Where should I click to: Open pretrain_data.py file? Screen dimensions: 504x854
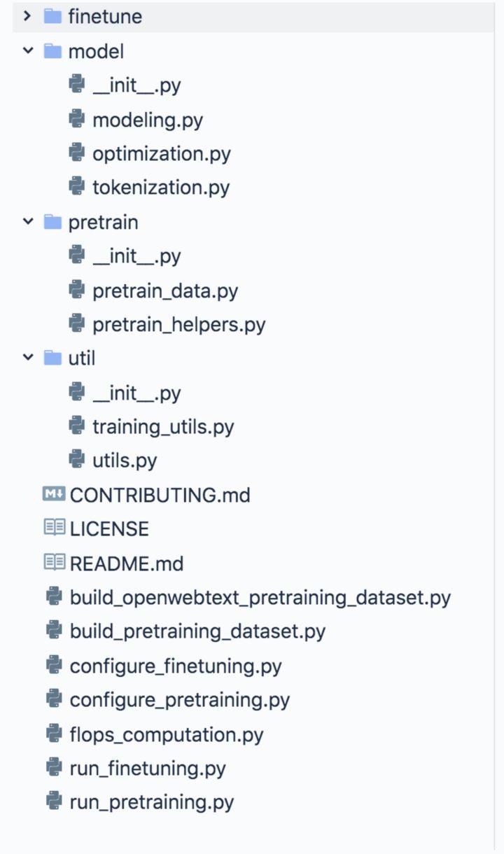coord(165,290)
